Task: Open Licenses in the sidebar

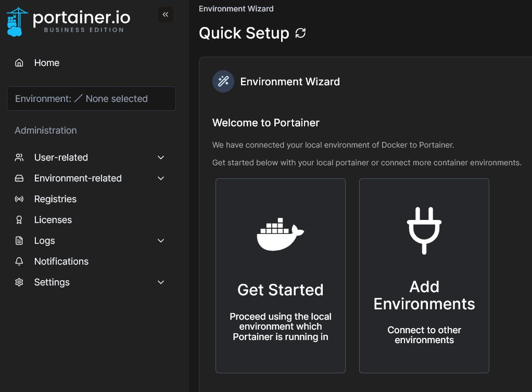Action: (53, 220)
